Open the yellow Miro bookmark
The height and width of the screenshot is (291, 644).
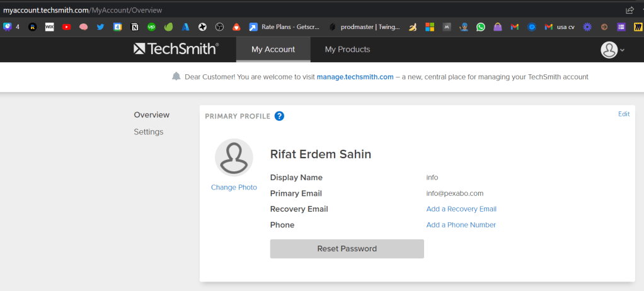tap(638, 27)
